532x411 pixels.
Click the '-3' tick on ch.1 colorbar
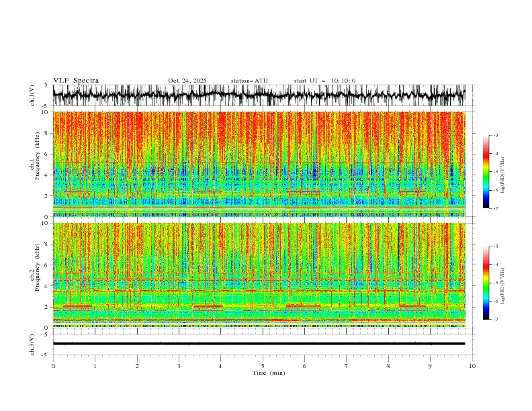point(495,135)
